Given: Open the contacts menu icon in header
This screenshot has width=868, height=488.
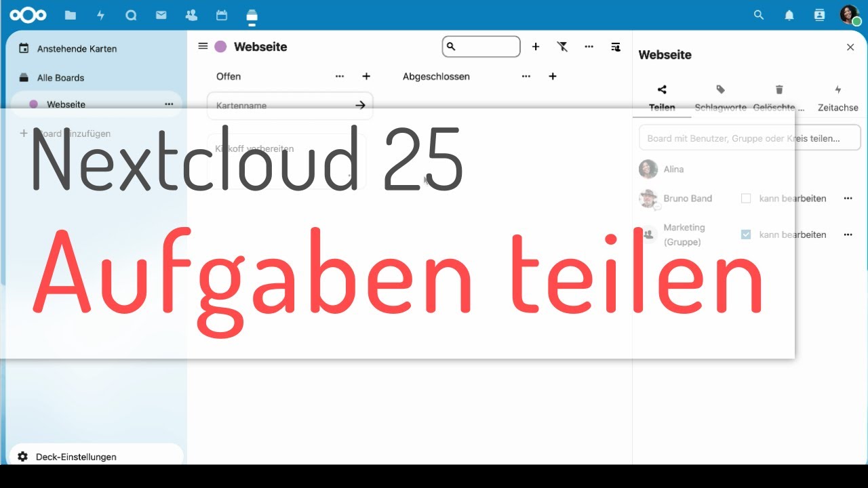Looking at the screenshot, I should 819,15.
